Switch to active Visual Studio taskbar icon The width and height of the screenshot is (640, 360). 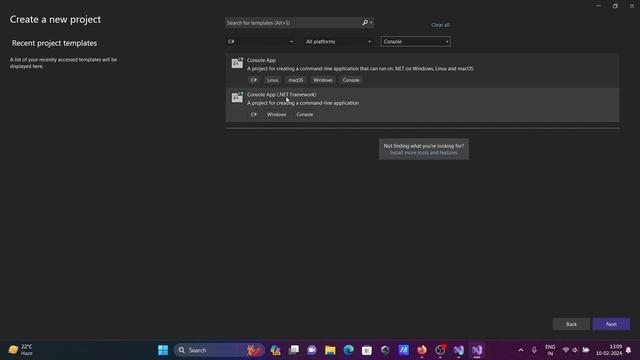click(477, 350)
